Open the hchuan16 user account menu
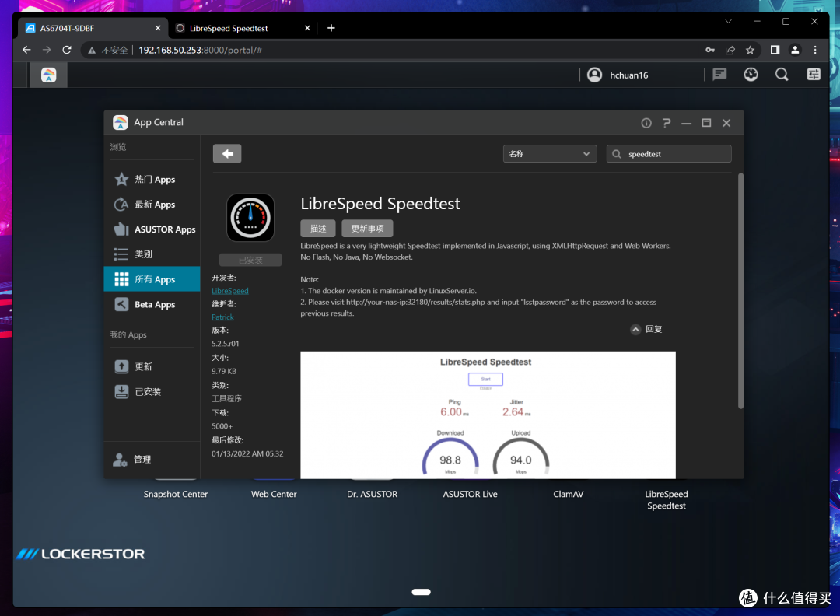This screenshot has width=840, height=616. pos(618,75)
